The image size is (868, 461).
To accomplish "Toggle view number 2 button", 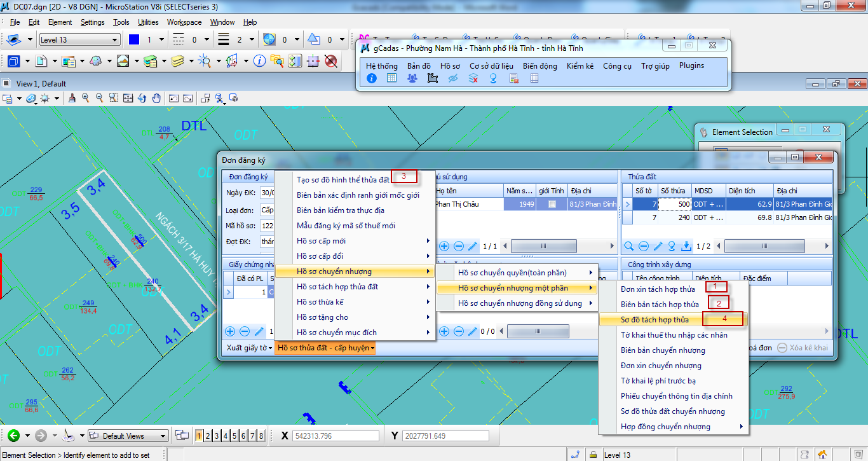I will [208, 436].
